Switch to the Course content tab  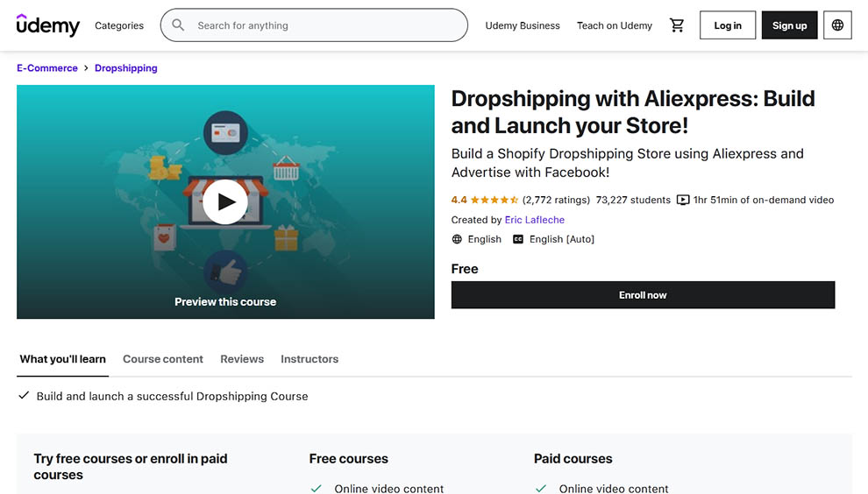pyautogui.click(x=163, y=359)
